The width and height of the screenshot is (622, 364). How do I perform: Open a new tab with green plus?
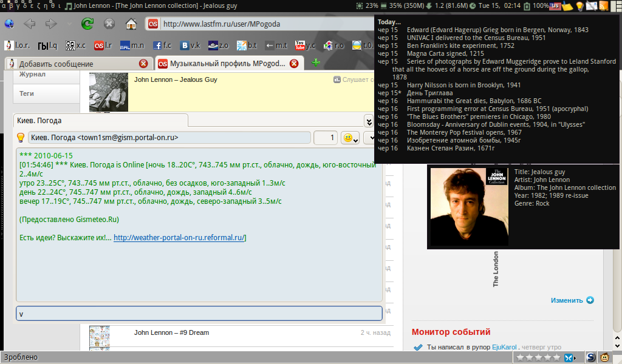click(x=316, y=62)
